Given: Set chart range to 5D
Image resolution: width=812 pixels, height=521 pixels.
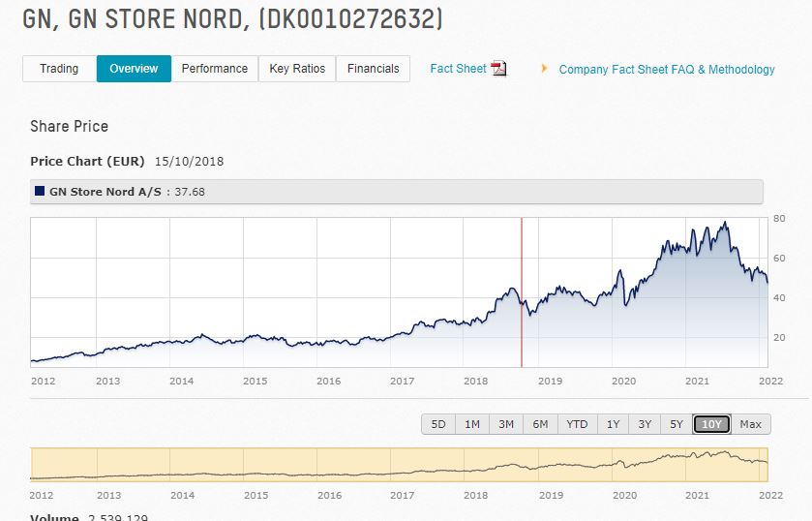Looking at the screenshot, I should (438, 424).
